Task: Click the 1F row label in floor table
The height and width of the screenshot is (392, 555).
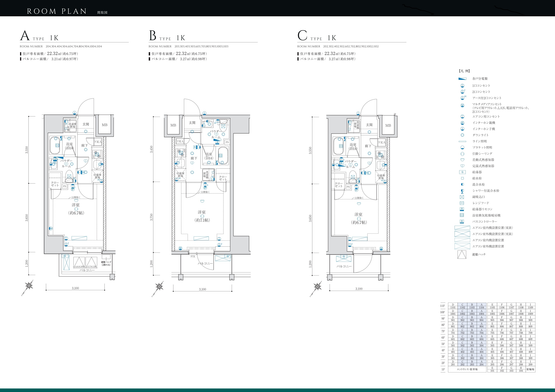Action: pyautogui.click(x=443, y=369)
